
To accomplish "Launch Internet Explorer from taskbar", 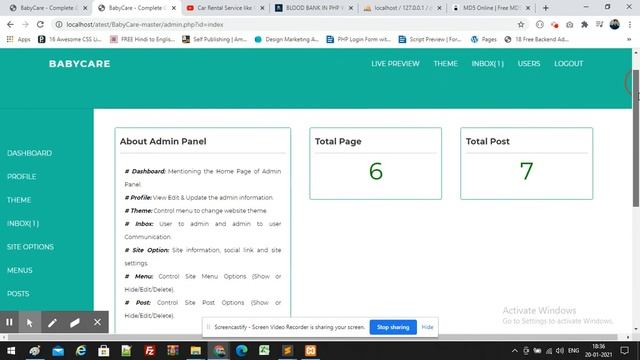I will (81, 351).
